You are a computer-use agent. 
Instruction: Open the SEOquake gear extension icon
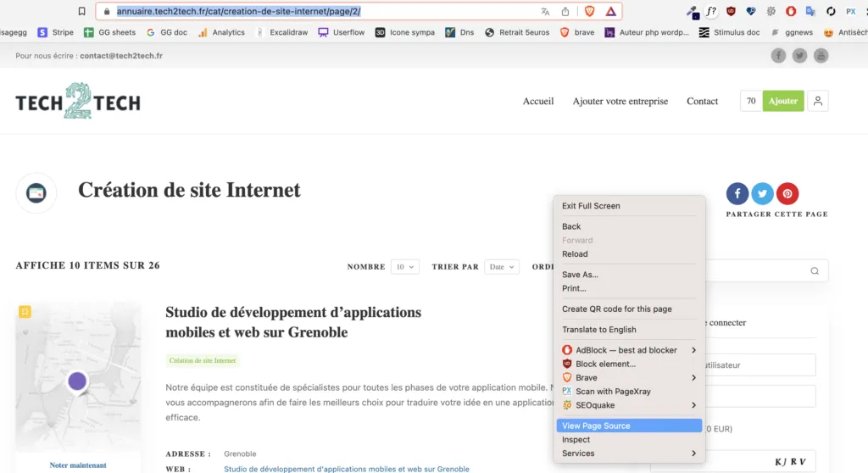[771, 11]
